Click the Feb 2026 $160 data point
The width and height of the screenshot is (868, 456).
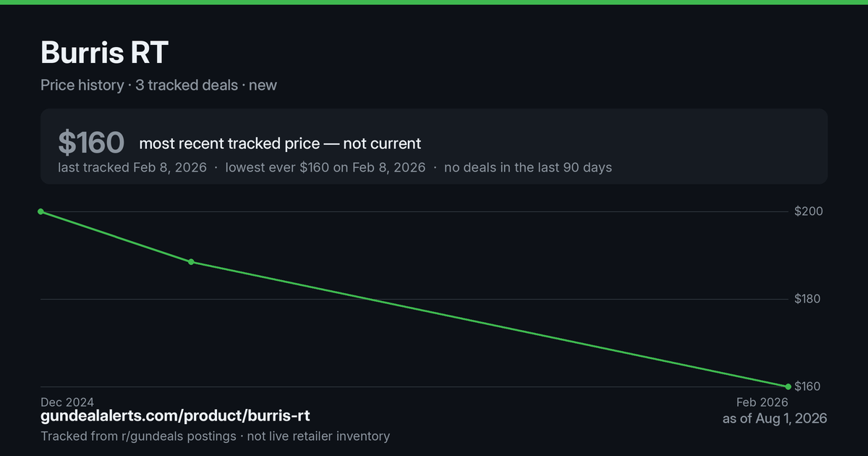(788, 387)
